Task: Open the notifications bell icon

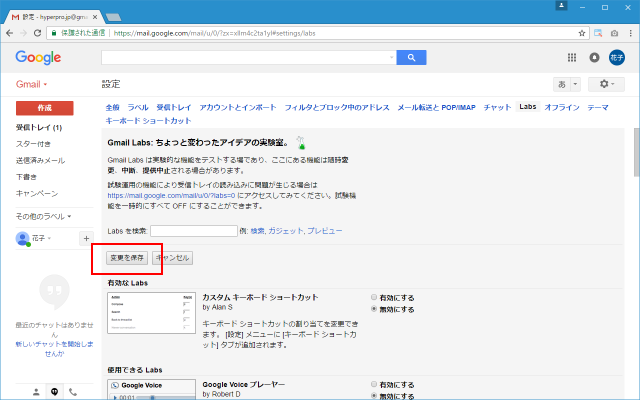Action: point(594,58)
